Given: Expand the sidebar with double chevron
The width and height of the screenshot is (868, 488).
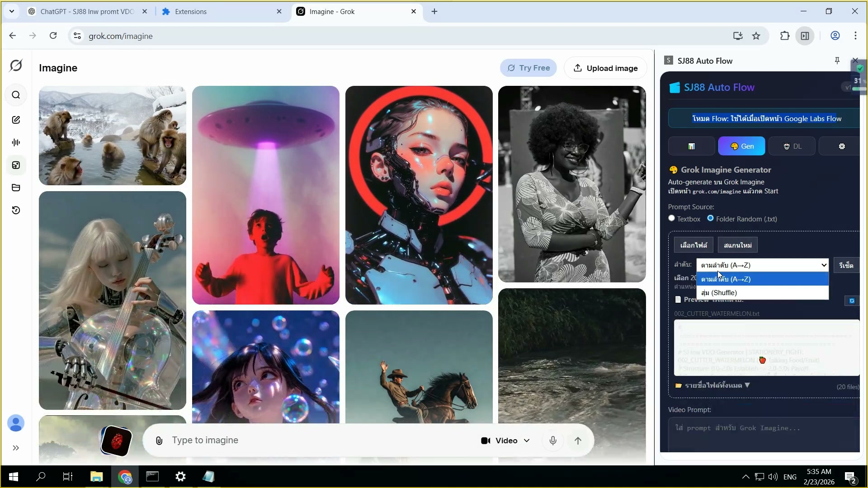Looking at the screenshot, I should click(x=16, y=448).
